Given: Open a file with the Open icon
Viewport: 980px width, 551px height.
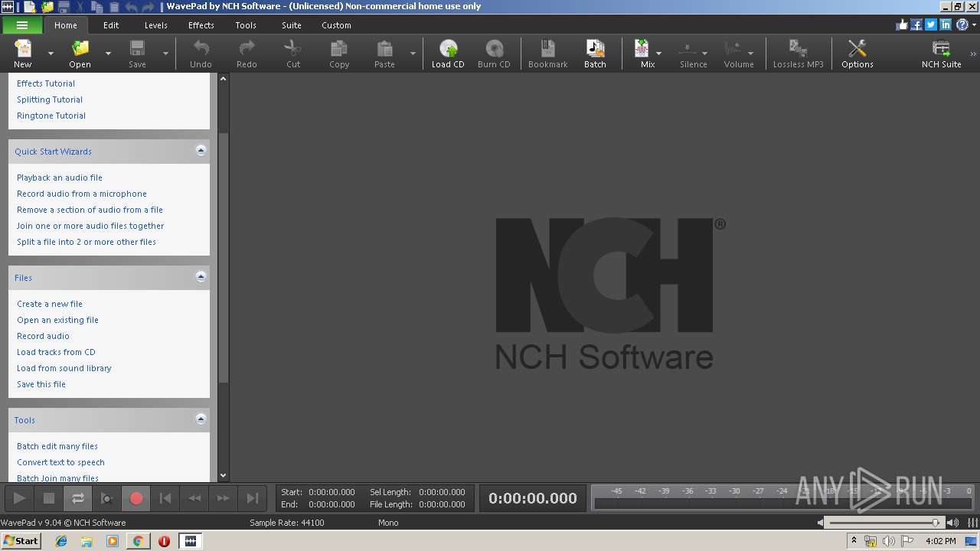Looking at the screenshot, I should pyautogui.click(x=80, y=54).
